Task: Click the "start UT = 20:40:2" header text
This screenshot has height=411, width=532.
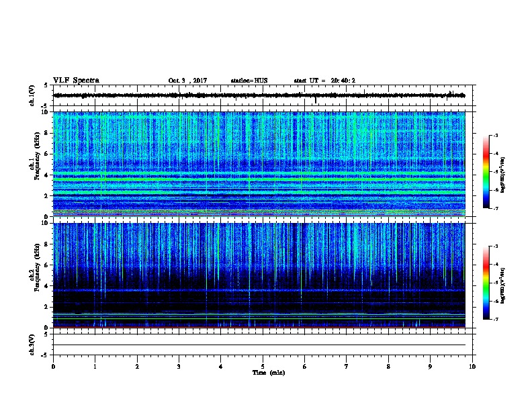Action: (324, 81)
